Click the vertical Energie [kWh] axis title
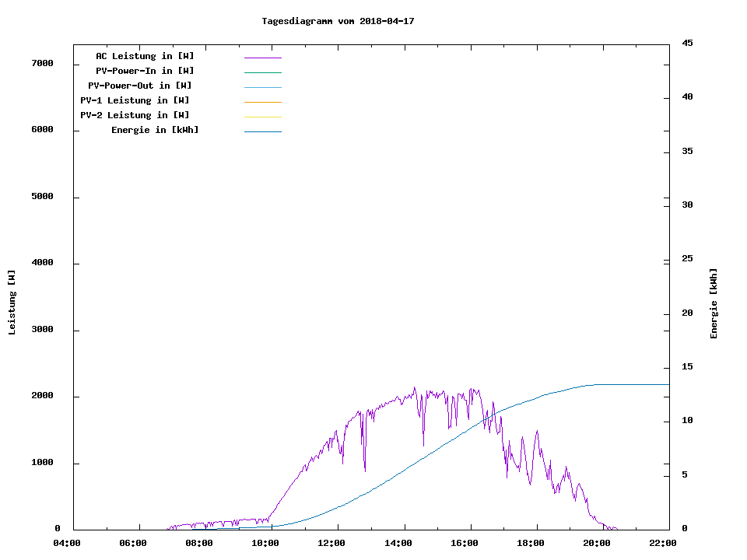Screen dimensions: 747x560 tap(714, 303)
